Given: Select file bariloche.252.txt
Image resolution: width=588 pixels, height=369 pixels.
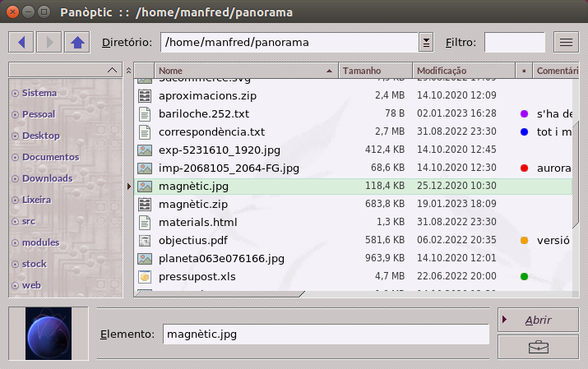Looking at the screenshot, I should 204,114.
